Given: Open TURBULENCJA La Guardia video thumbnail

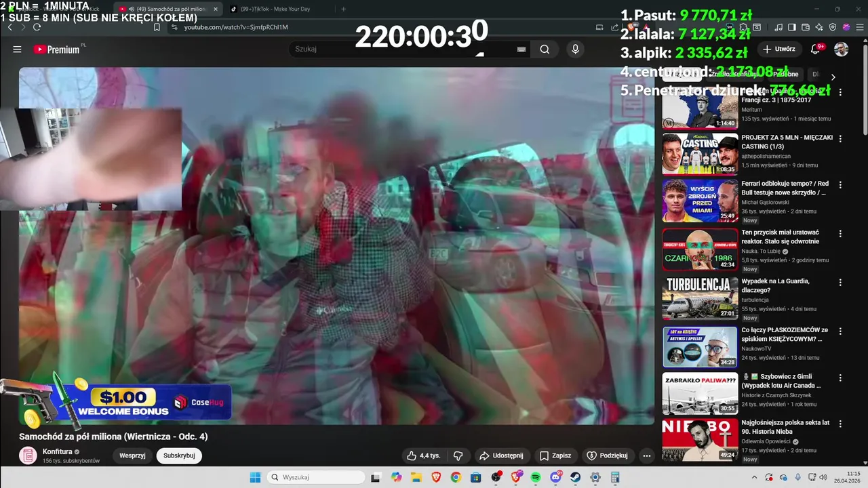Looking at the screenshot, I should (x=700, y=298).
